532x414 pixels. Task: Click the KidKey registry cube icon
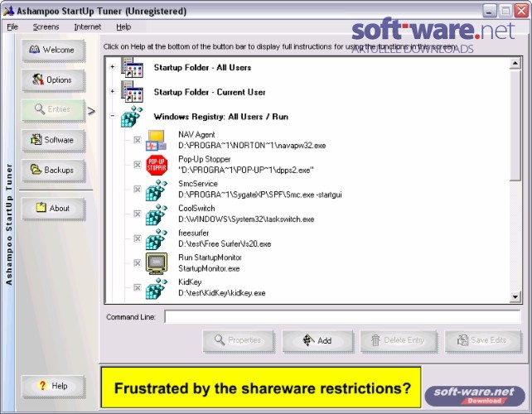coord(157,288)
